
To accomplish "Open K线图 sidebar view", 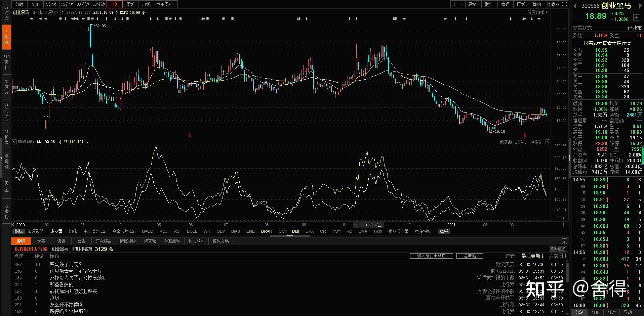I will click(6, 37).
